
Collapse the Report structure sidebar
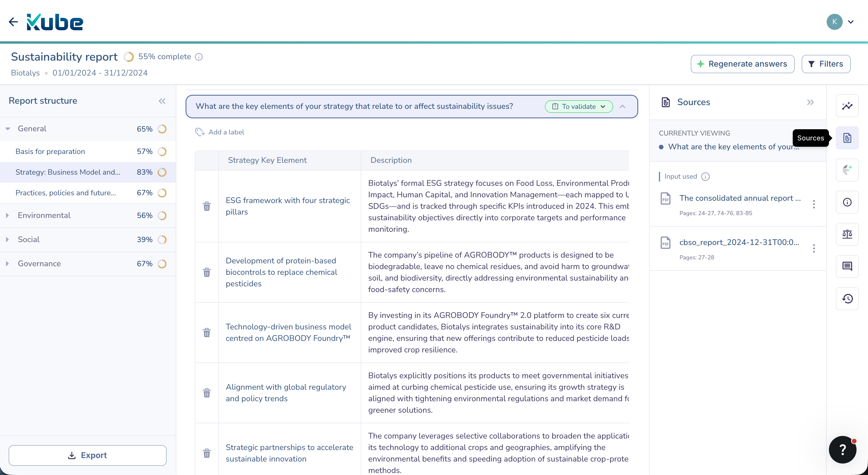point(162,101)
